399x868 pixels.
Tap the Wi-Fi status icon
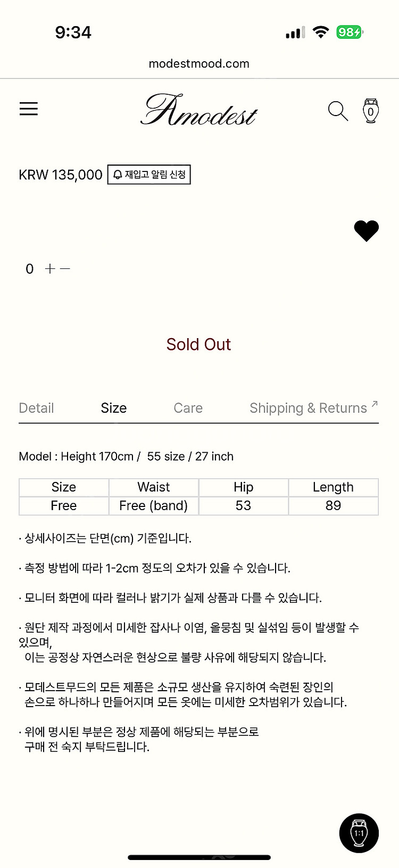pos(320,32)
